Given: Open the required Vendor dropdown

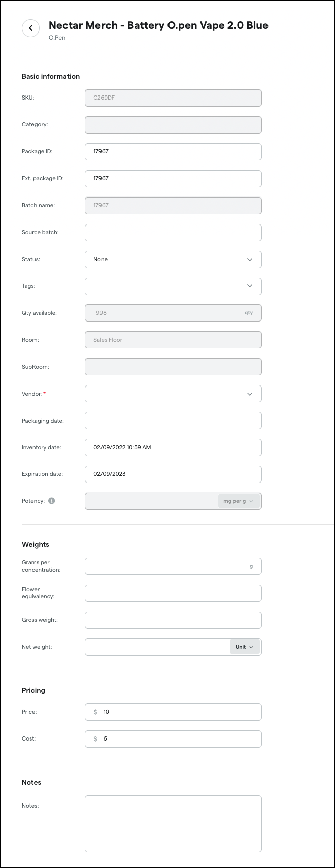Looking at the screenshot, I should 173,394.
